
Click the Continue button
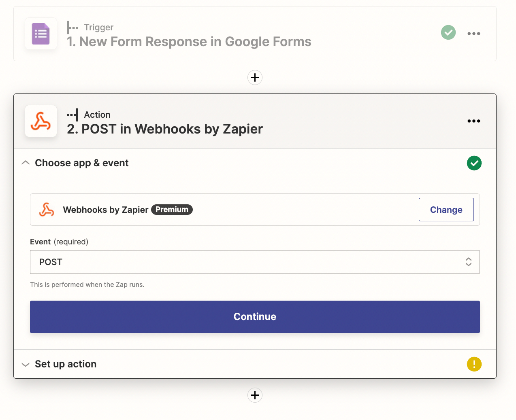tap(255, 317)
